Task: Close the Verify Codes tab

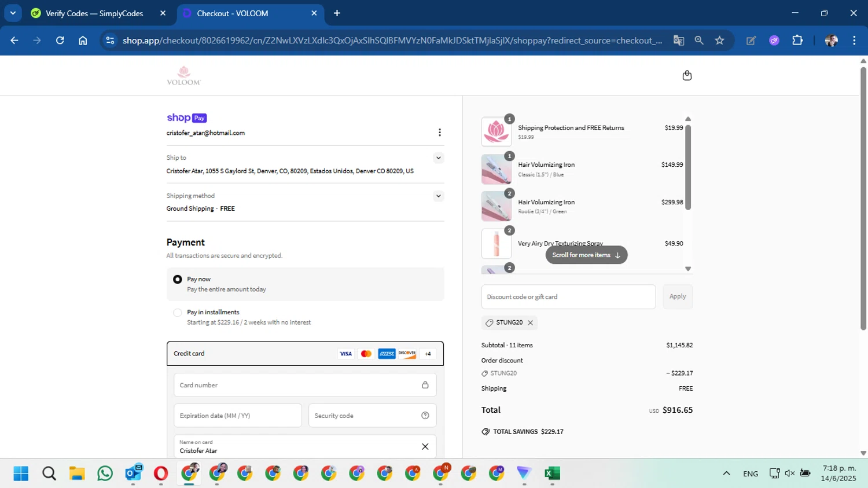Action: (x=163, y=13)
